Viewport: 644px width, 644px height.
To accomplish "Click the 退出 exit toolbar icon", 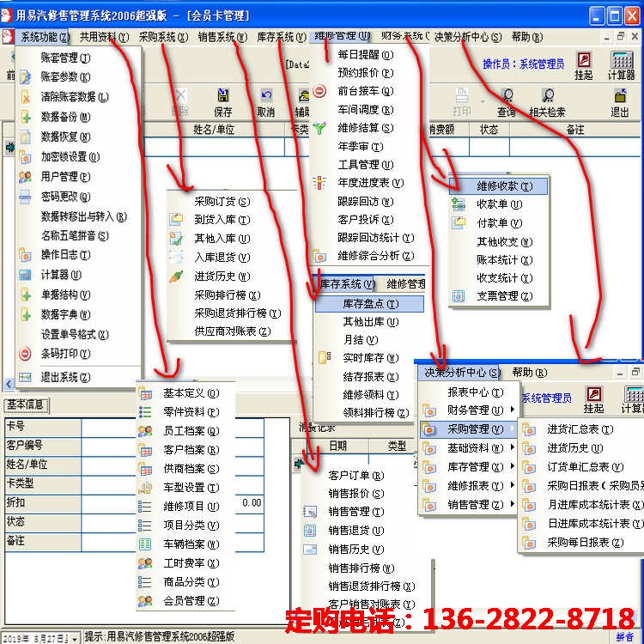I will (x=620, y=102).
